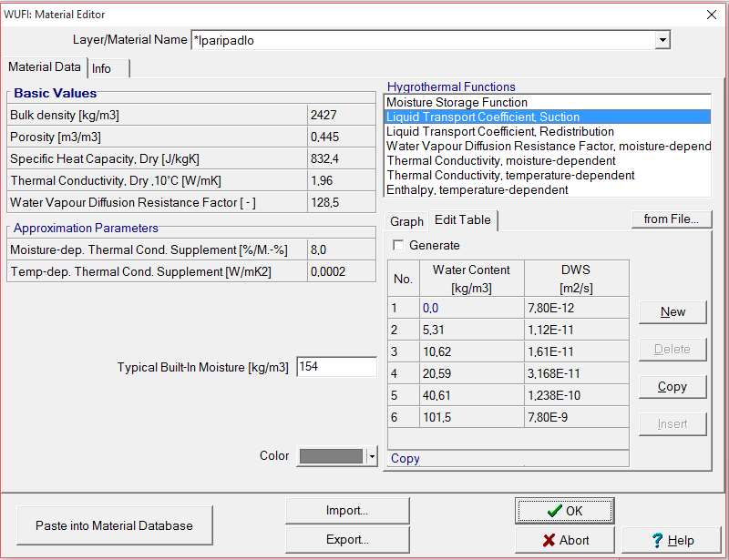Click the Insert button
The image size is (729, 560).
[x=673, y=423]
